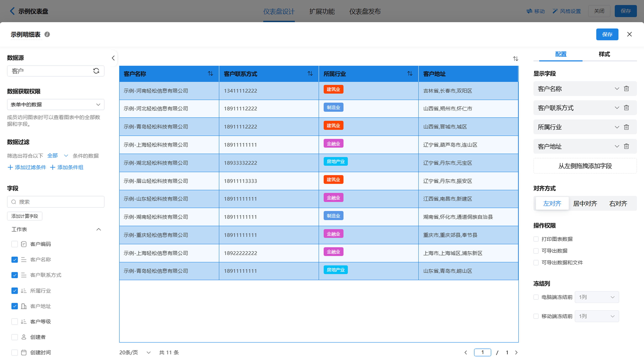Screen dimensions: 644x362
Task: Sort by 客户名称 column
Action: coord(210,73)
